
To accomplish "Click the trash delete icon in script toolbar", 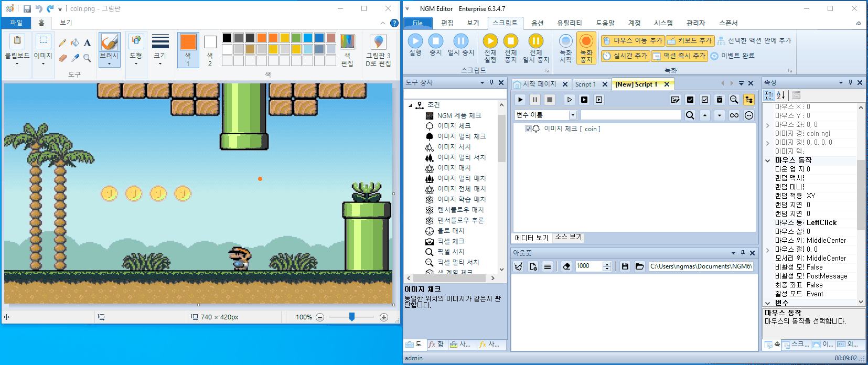I will pyautogui.click(x=720, y=100).
